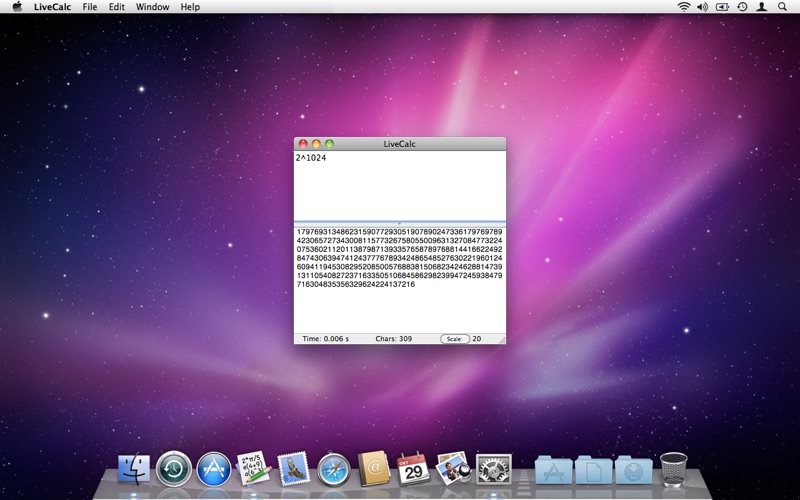Open App Store from the Dock
800x500 pixels.
(x=214, y=469)
